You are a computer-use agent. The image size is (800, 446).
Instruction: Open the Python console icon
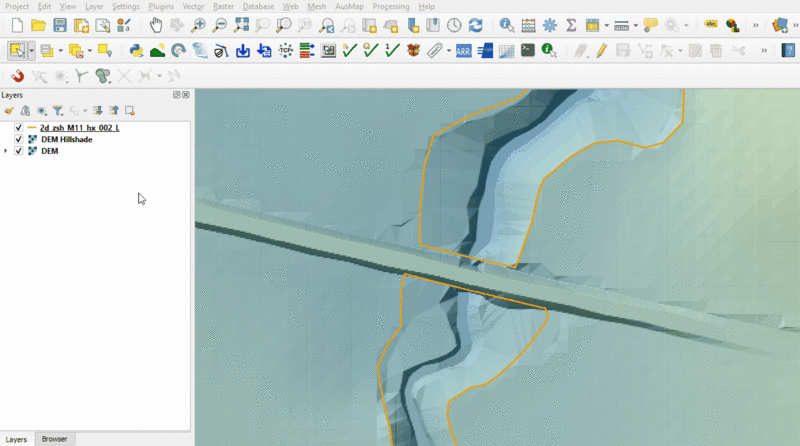point(136,50)
